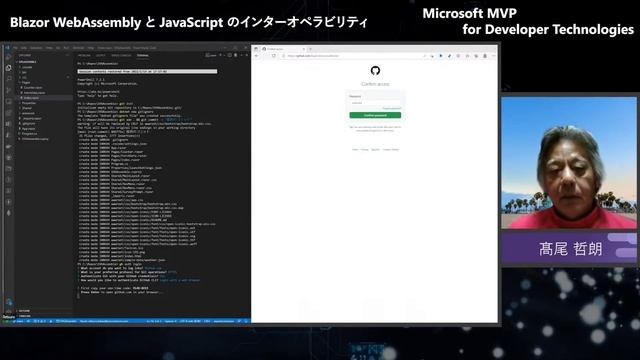Click the browser address bar URL
640x360 pixels.
313,56
